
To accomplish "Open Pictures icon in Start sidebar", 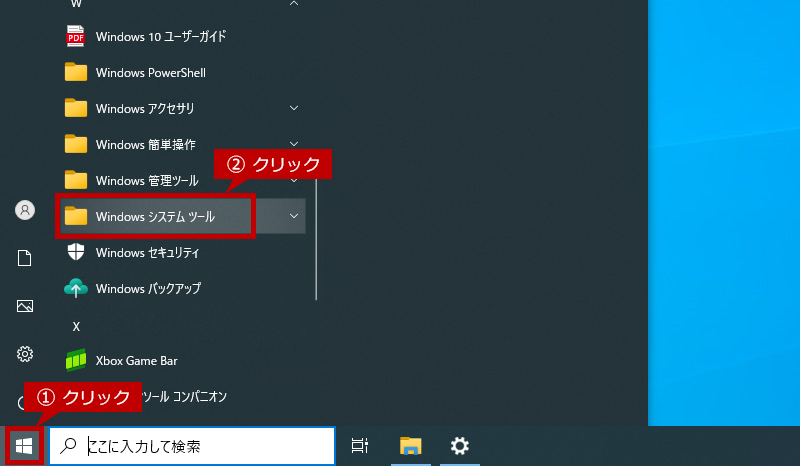I will click(24, 306).
